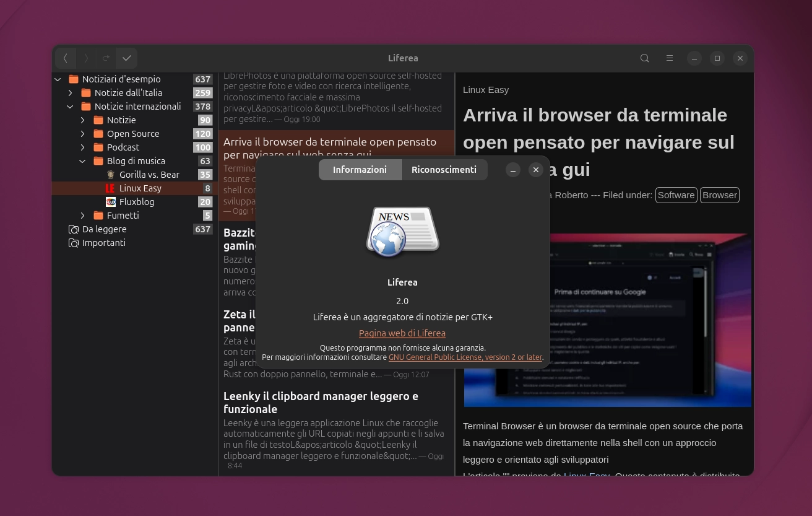Click the Linux Easy source label above the title
812x516 pixels.
pos(486,90)
